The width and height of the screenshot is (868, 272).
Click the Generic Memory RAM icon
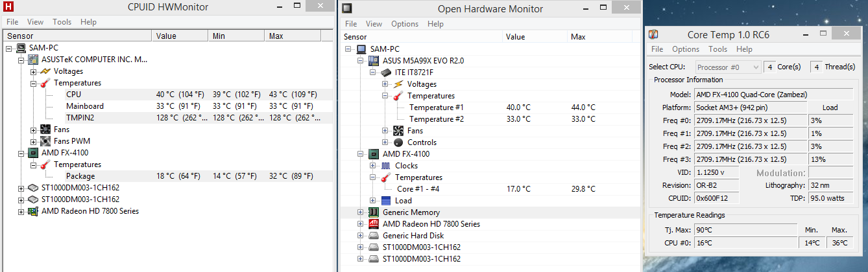[374, 212]
